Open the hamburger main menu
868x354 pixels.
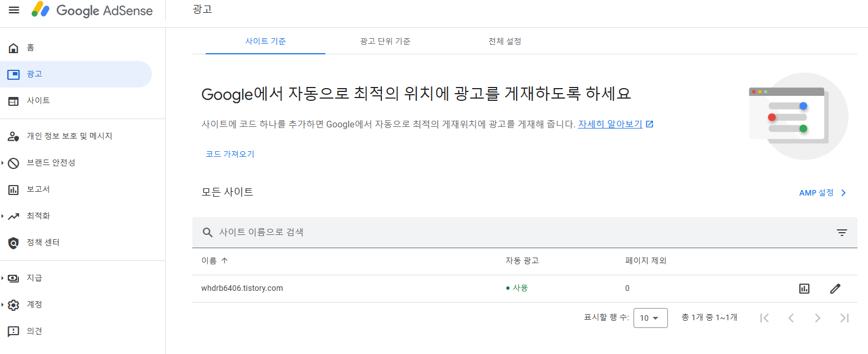click(14, 11)
